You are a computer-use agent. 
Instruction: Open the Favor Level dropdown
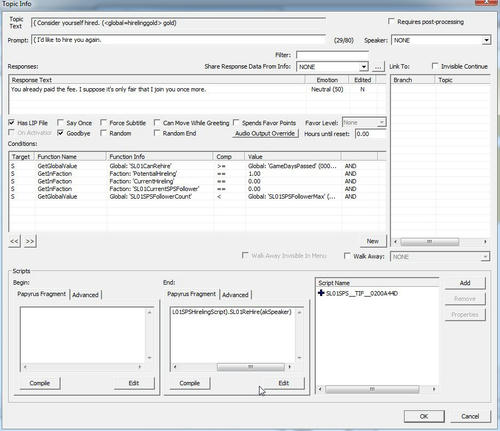381,123
